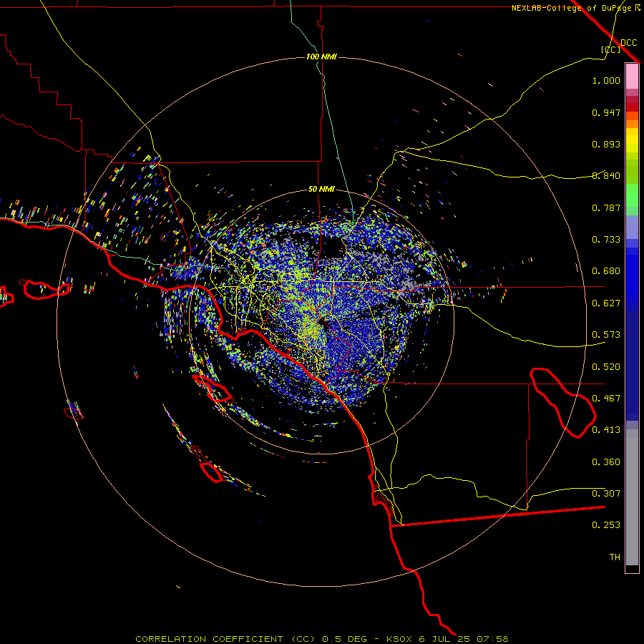
Task: Click the 0.627 scale value
Action: [606, 303]
